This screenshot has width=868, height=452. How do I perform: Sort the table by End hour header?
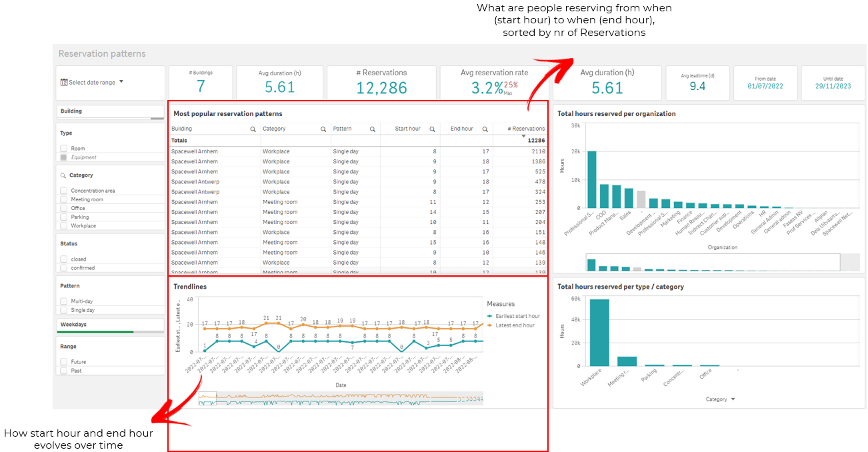pyautogui.click(x=462, y=129)
